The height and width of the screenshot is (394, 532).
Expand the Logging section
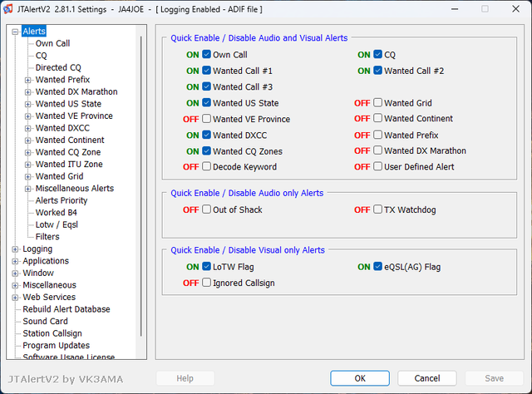point(15,249)
